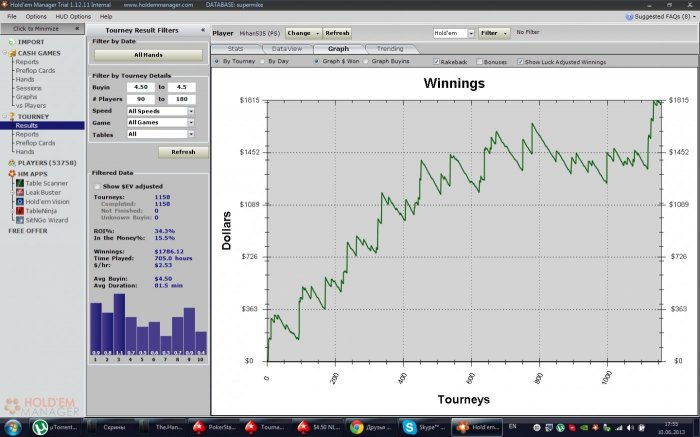Open the Speed dropdown
This screenshot has height=437, width=700.
tap(191, 111)
